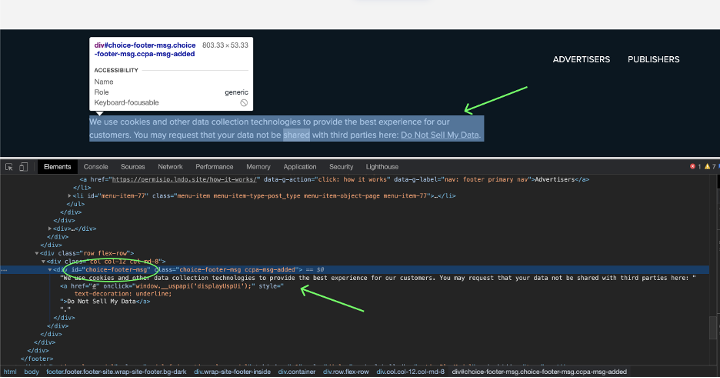Select the footer.footer.footer-site breadcrumb
The width and height of the screenshot is (720, 378).
pyautogui.click(x=116, y=372)
